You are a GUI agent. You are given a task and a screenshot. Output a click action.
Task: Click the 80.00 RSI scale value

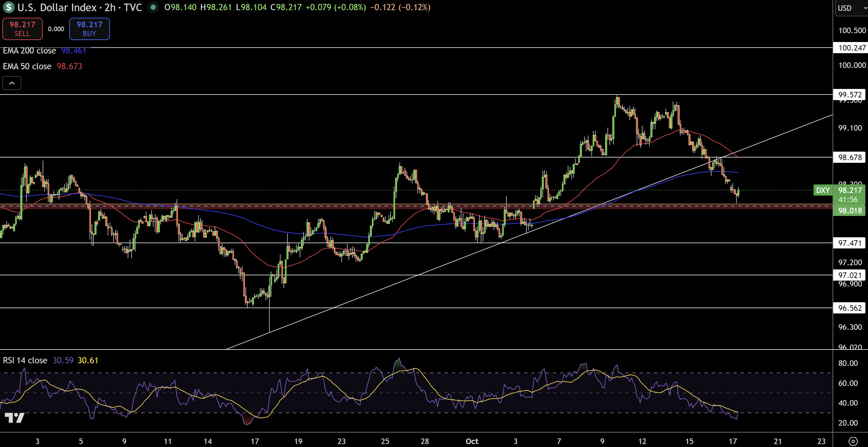pos(848,363)
